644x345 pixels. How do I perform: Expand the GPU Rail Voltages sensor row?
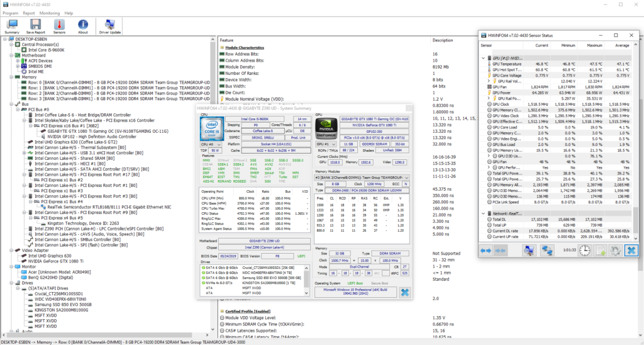(489, 81)
